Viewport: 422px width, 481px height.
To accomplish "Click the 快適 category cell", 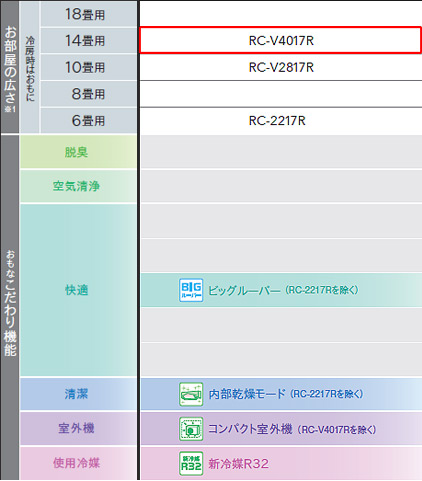I will pos(78,290).
